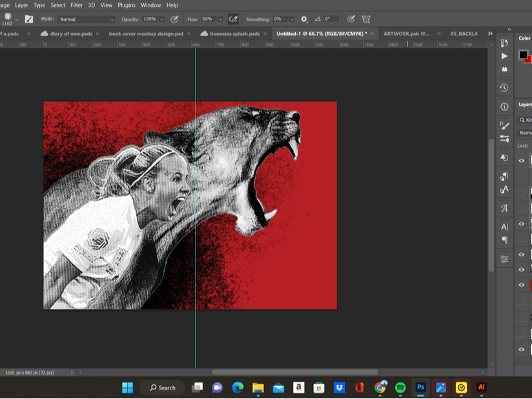
Task: Click the Opacity 100% field
Action: point(150,19)
